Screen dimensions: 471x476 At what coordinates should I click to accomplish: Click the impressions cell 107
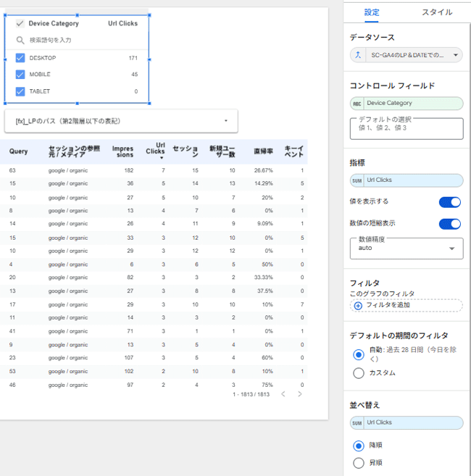[129, 358]
